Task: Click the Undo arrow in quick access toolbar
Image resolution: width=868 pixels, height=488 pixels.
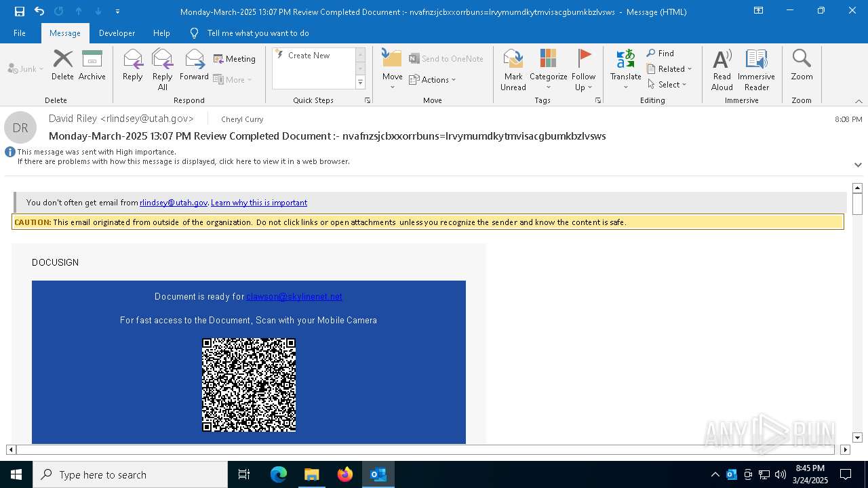Action: coord(39,12)
